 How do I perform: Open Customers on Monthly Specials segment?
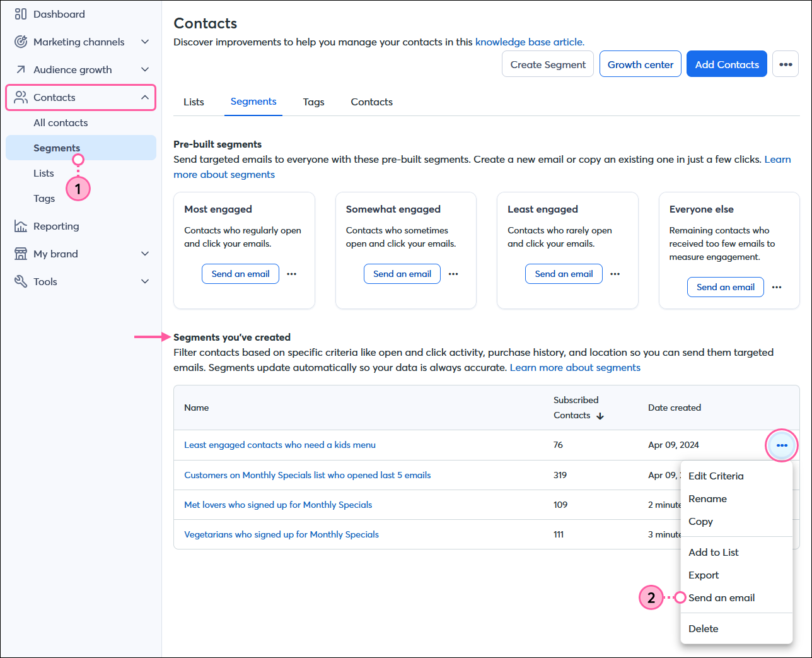308,475
